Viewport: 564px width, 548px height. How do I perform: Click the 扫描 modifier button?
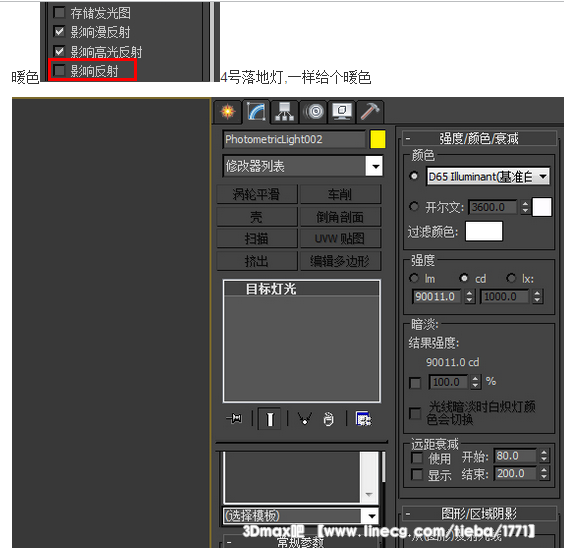[257, 239]
